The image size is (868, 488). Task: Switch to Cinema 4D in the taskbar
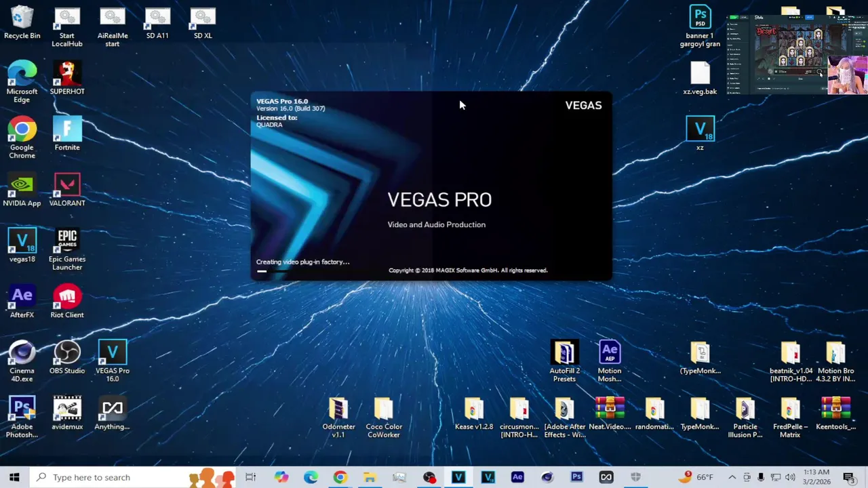(547, 477)
